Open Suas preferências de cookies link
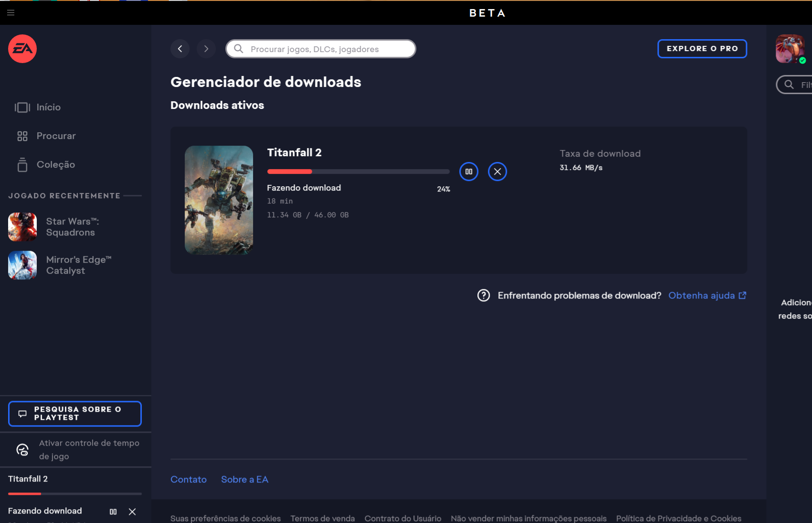 point(225,518)
